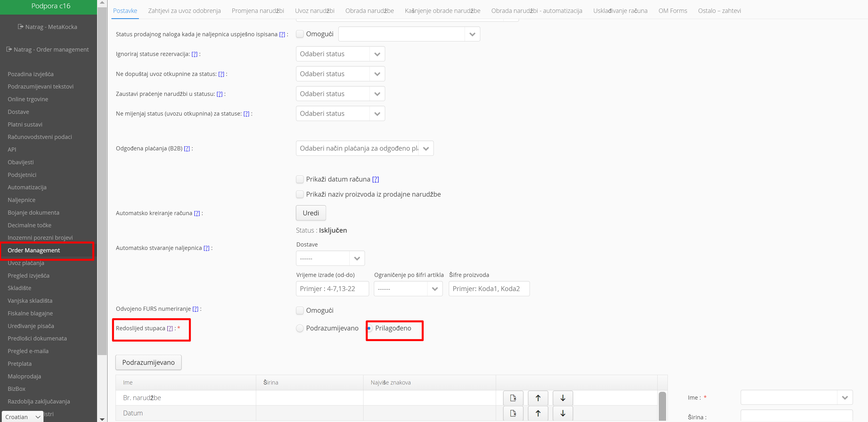Open Croatian language selector
The width and height of the screenshot is (868, 422).
click(x=22, y=417)
